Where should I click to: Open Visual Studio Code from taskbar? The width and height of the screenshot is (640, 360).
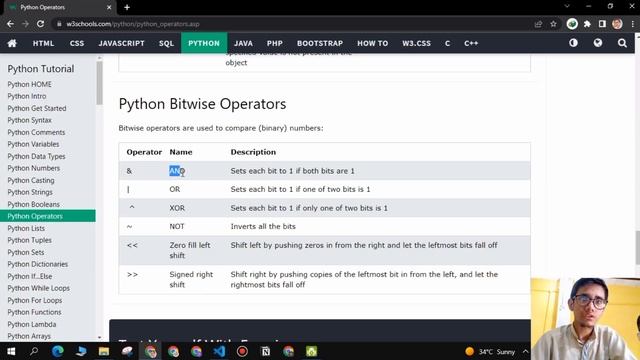pyautogui.click(x=219, y=351)
